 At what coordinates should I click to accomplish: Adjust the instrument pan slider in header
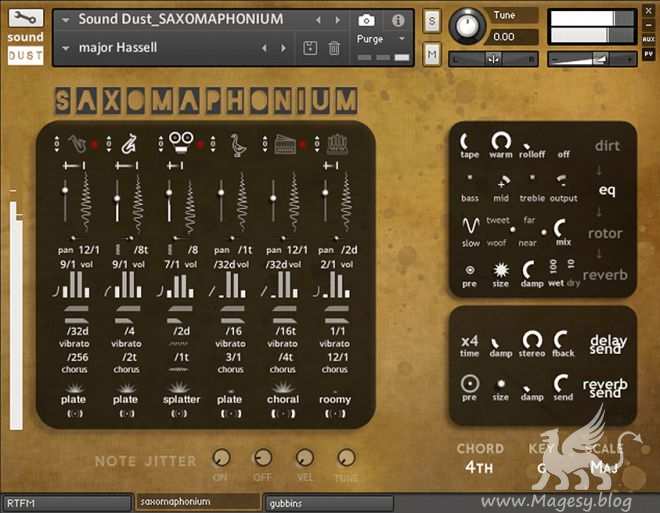(x=493, y=59)
